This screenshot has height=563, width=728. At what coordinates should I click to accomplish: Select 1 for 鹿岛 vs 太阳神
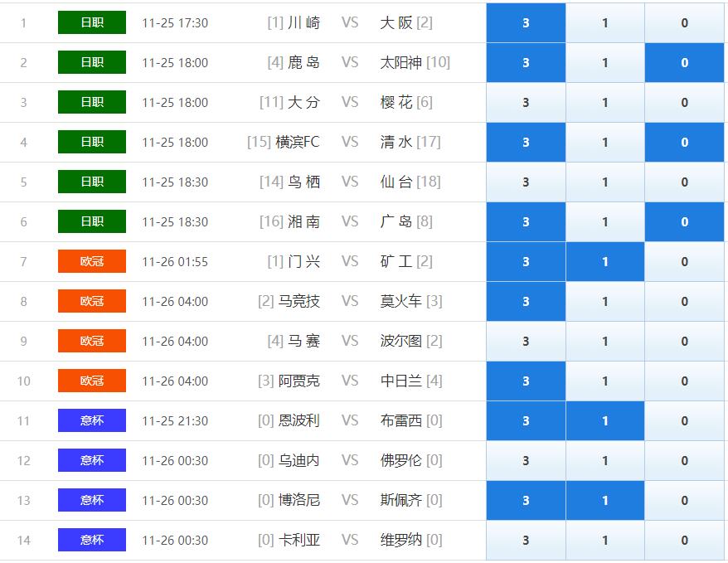pyautogui.click(x=605, y=63)
